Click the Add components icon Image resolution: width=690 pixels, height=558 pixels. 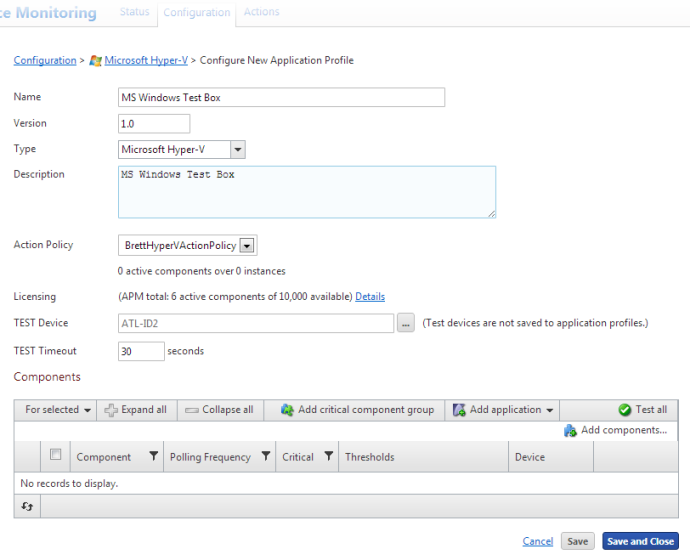[570, 430]
